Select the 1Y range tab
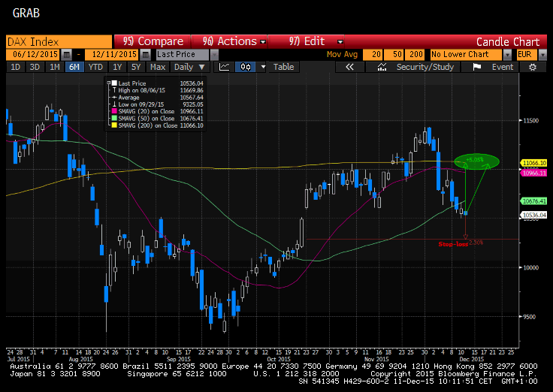The height and width of the screenshot is (392, 553). (x=117, y=67)
